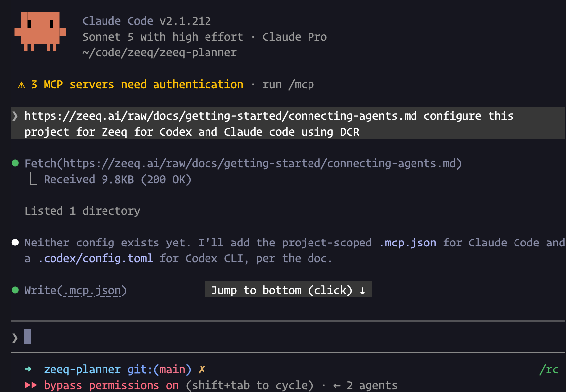Click the zeeq.ai docs URL in the user prompt
566x392 pixels.
click(x=220, y=116)
